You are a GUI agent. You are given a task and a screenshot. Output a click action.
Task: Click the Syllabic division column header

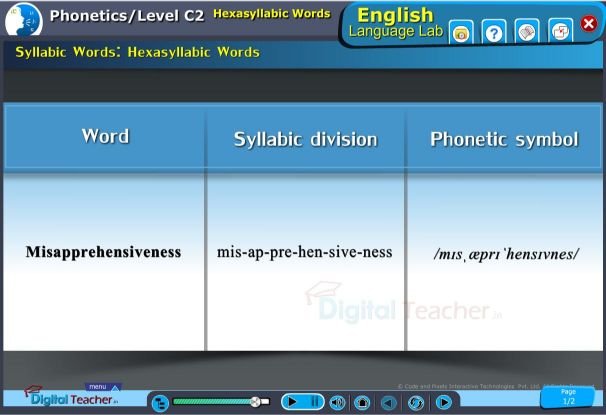[x=305, y=139]
